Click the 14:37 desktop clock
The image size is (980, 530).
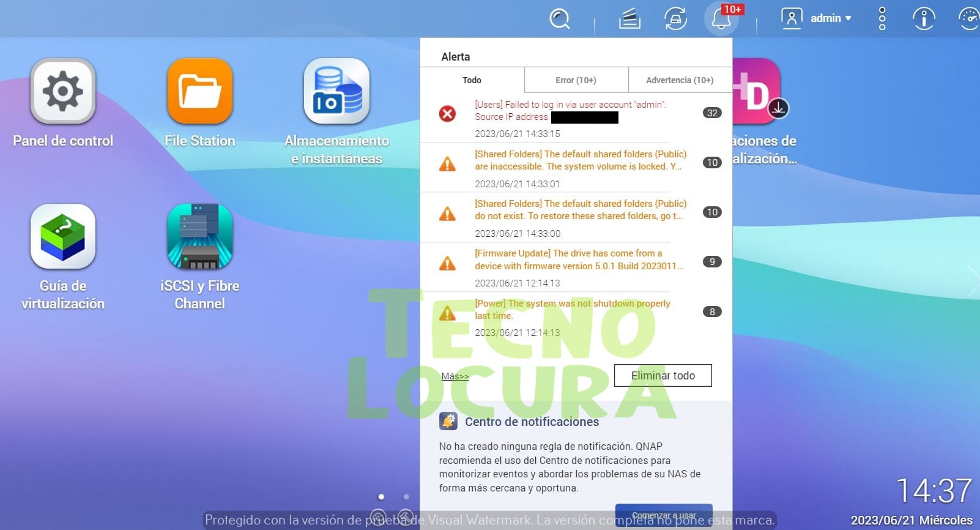[934, 491]
